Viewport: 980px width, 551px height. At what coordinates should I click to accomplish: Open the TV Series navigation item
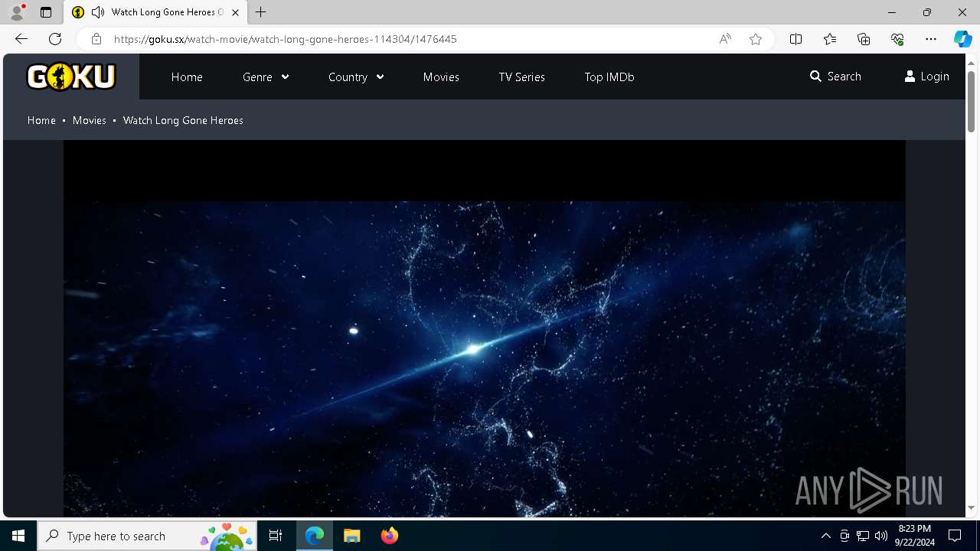click(522, 77)
